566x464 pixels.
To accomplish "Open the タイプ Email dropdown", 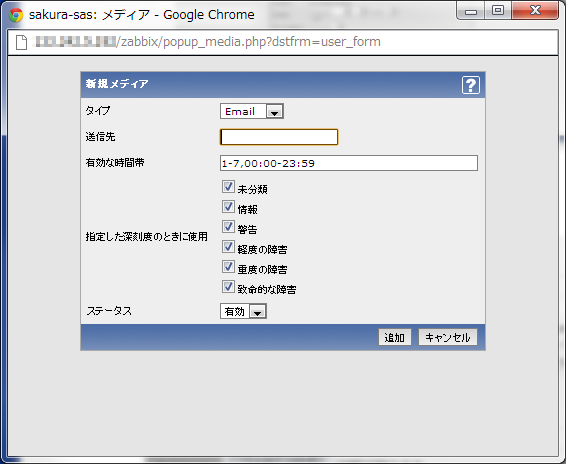I will [x=252, y=111].
